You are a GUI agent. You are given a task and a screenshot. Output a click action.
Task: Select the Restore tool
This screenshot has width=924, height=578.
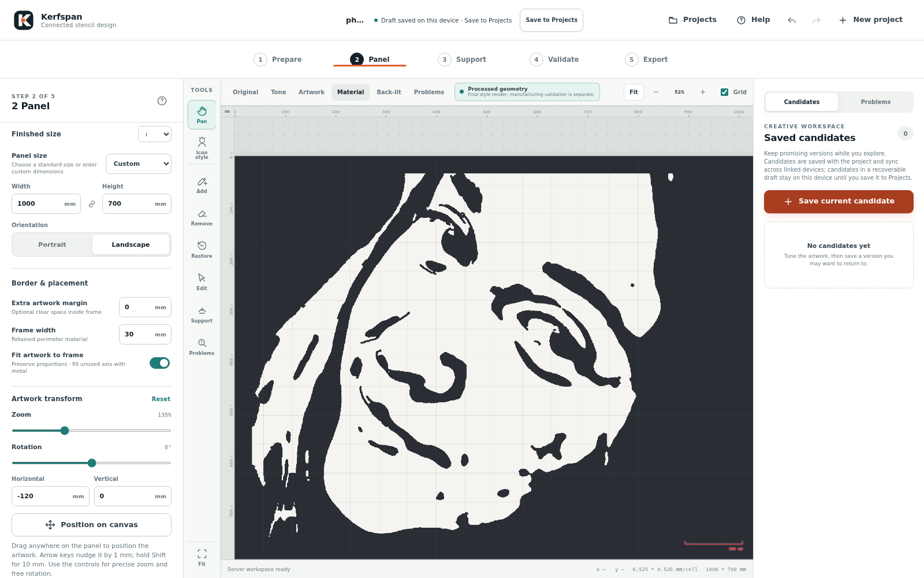click(x=202, y=250)
